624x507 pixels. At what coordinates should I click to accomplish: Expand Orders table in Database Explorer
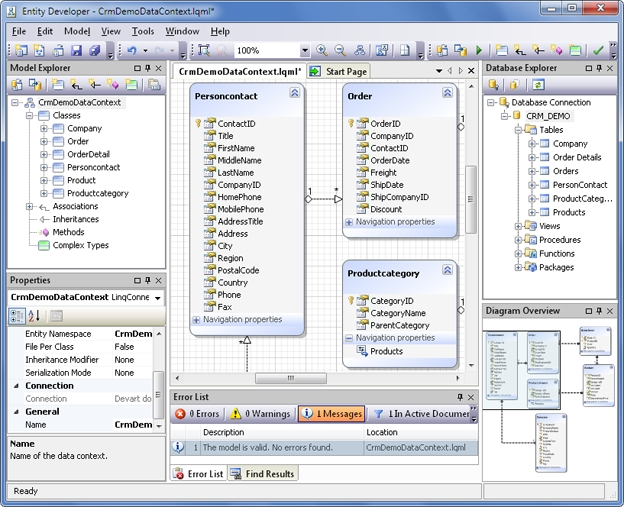[531, 171]
